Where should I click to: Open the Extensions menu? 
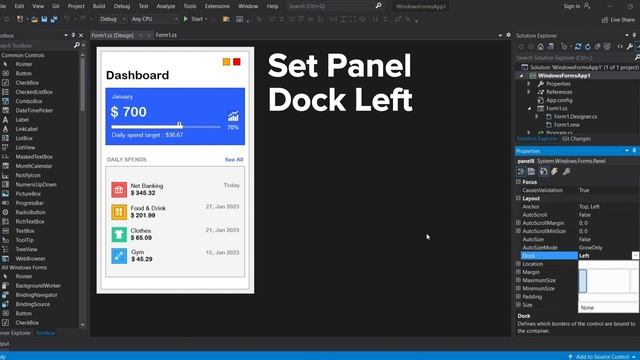coord(217,6)
